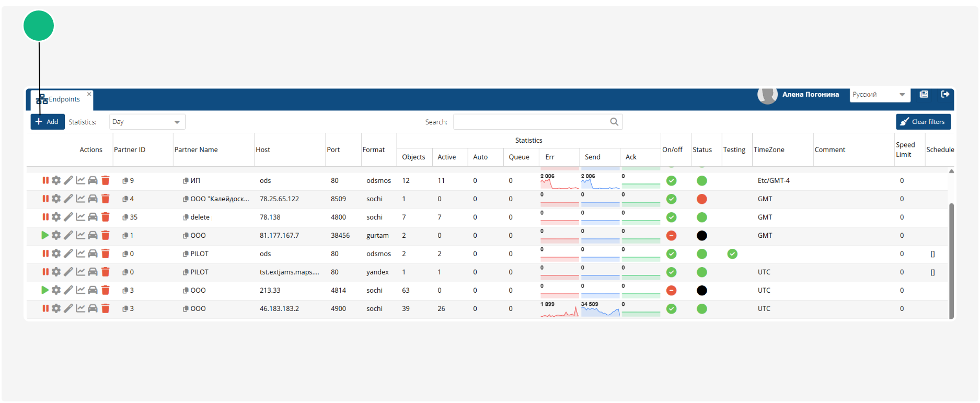The image size is (980, 403).
Task: Open gear settings for host 78.25.65.122
Action: 56,199
